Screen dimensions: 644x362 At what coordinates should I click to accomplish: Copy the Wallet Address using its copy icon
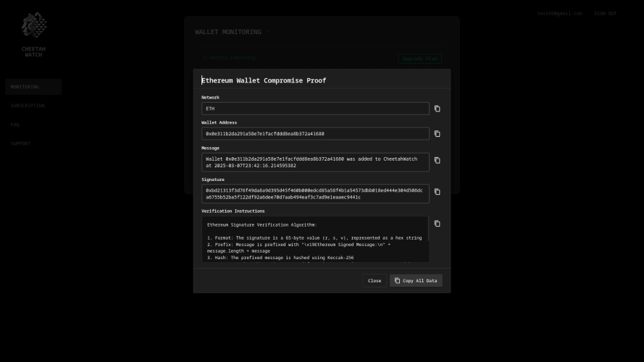pos(437,134)
